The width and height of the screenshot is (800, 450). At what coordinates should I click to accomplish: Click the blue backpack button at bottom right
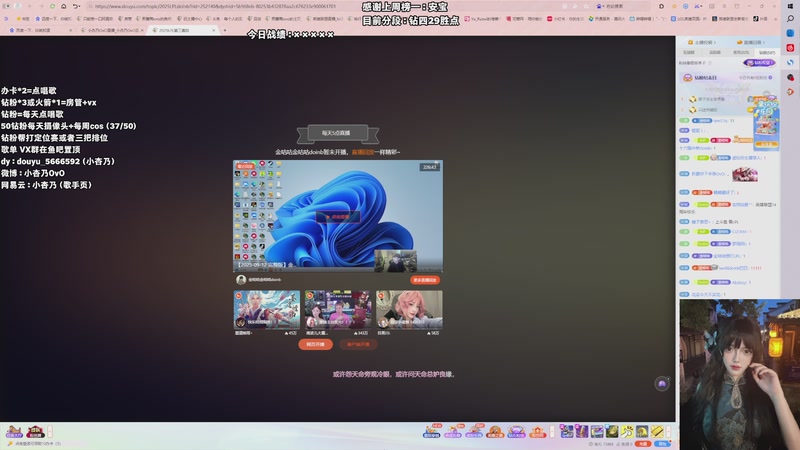(663, 444)
